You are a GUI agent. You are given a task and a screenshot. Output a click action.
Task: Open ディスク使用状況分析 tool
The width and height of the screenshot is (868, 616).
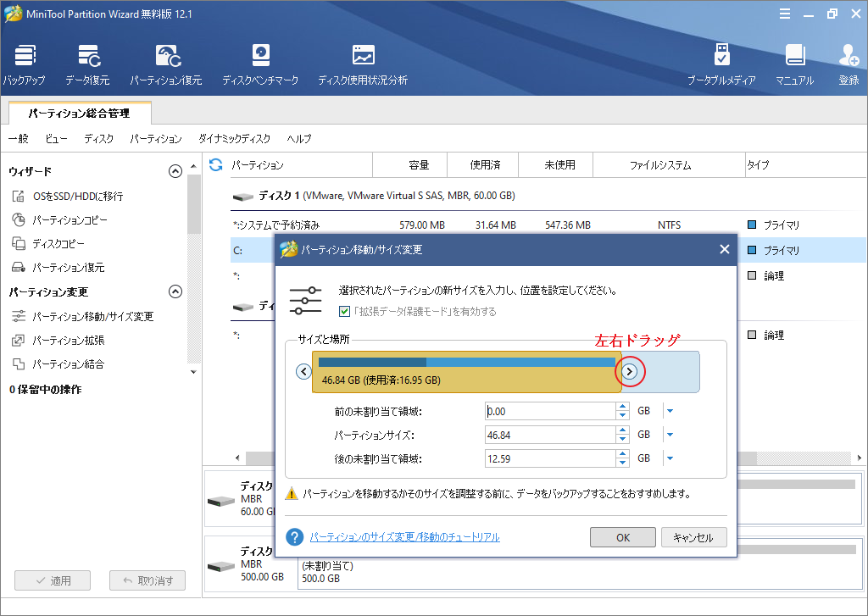[363, 64]
